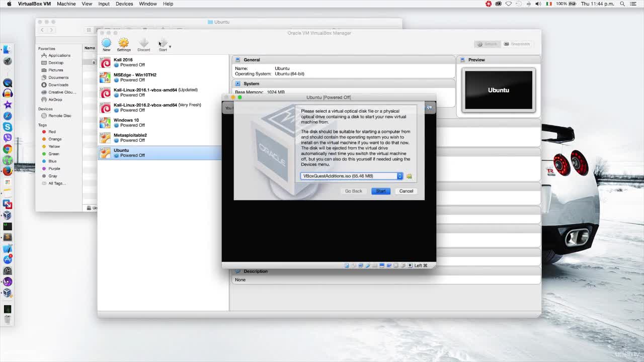
Task: Open the Devices menu
Action: tap(124, 4)
